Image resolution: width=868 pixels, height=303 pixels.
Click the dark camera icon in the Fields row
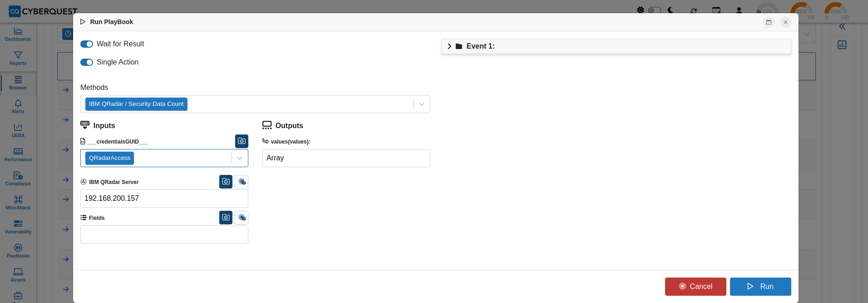226,218
